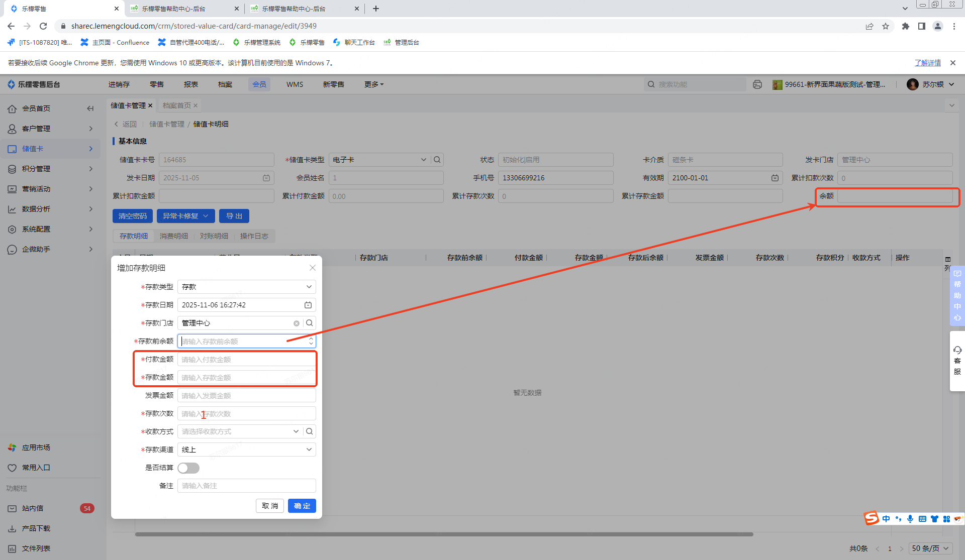Open the 客服 headset icon
Image resolution: width=965 pixels, height=560 pixels.
tap(957, 351)
